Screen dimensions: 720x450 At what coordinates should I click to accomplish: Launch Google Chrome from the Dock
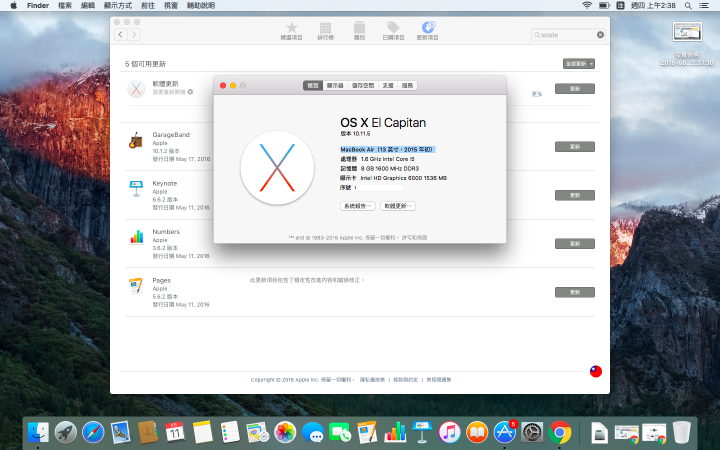(560, 432)
